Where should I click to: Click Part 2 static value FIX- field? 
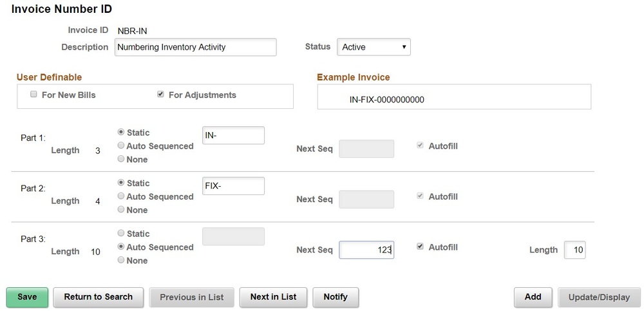[x=233, y=186]
